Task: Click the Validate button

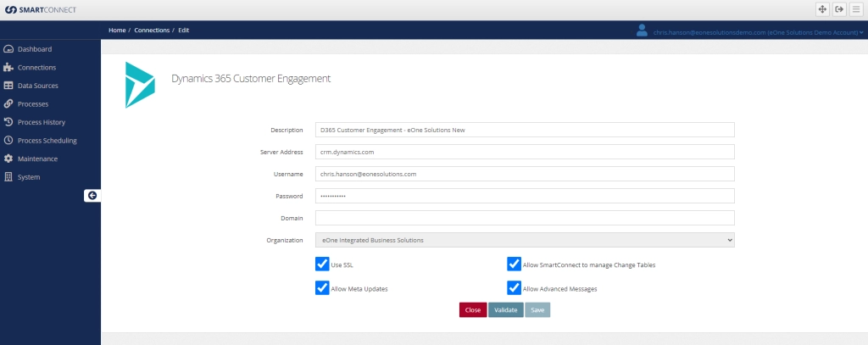Action: (505, 310)
